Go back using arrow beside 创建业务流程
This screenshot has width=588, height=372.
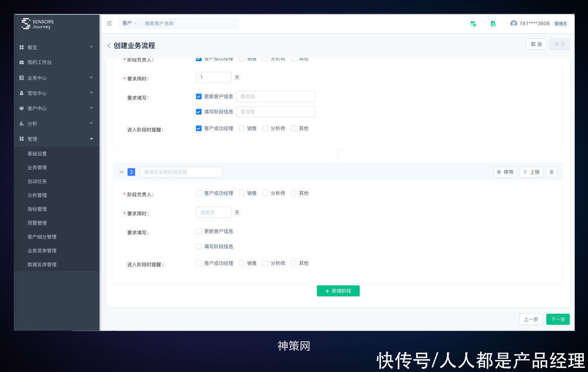[x=109, y=46]
